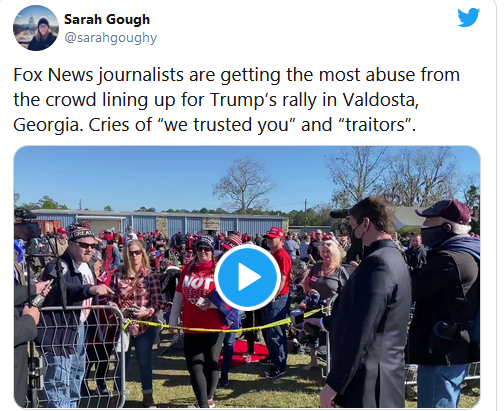
Task: Click the tweet line starting 'Fox News journalists'
Action: point(236,75)
